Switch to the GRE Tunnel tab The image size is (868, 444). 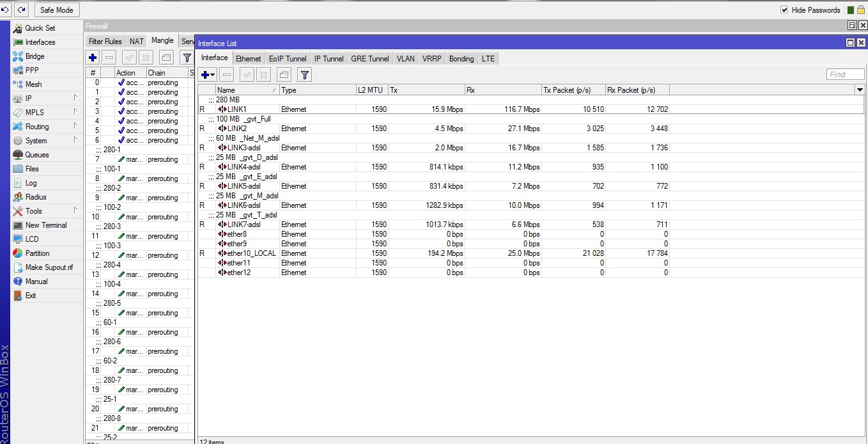pyautogui.click(x=370, y=58)
